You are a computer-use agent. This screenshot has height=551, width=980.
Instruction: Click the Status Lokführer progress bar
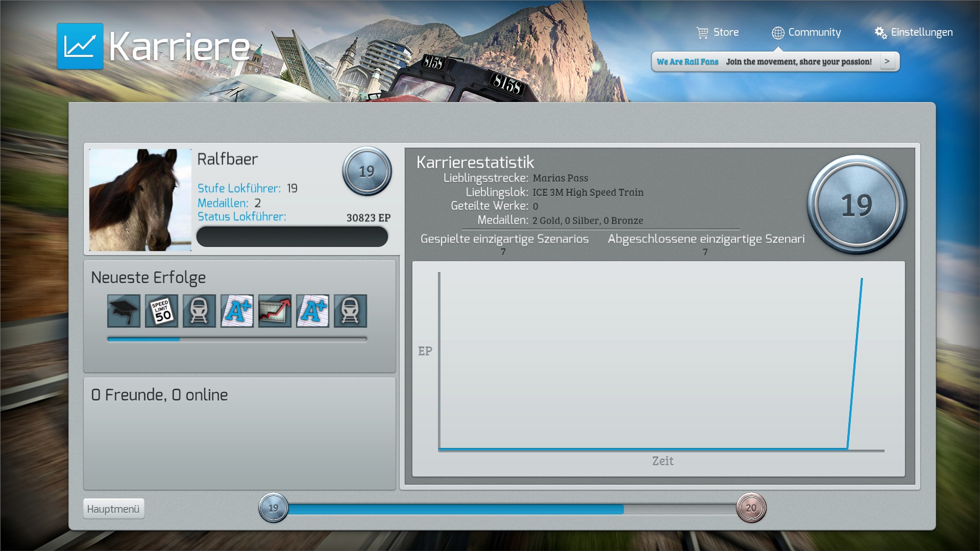[292, 237]
